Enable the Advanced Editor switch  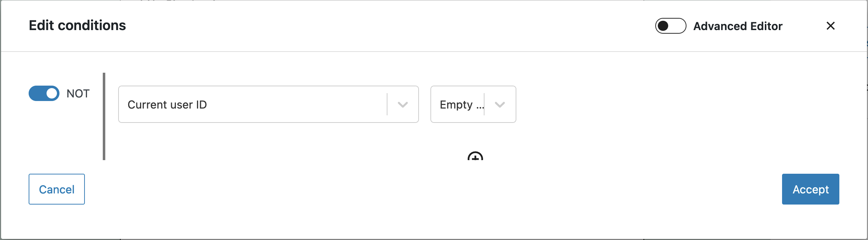(670, 26)
